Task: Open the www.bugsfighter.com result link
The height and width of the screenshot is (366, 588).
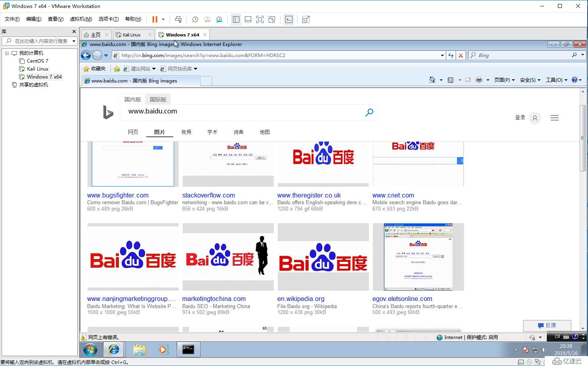Action: [x=118, y=195]
